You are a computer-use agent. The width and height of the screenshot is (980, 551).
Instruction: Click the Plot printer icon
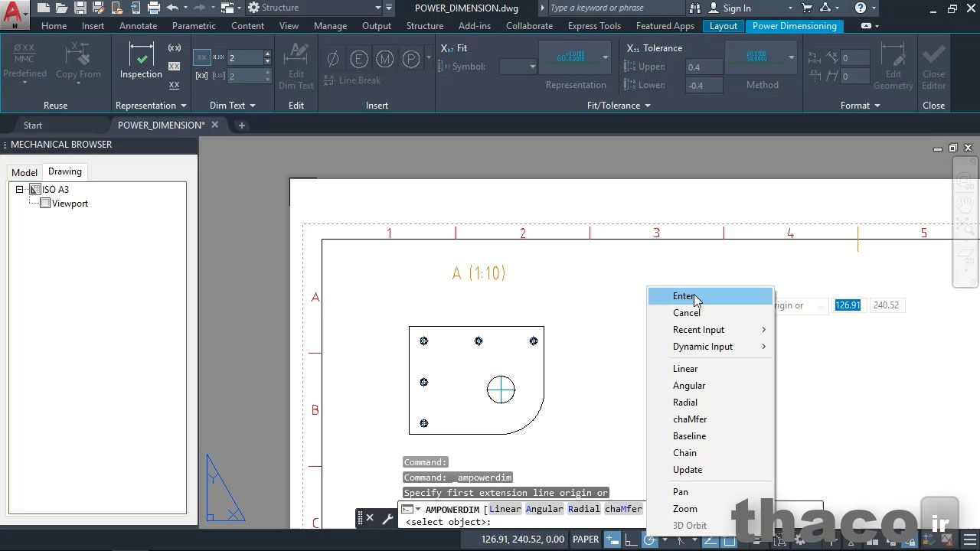154,8
